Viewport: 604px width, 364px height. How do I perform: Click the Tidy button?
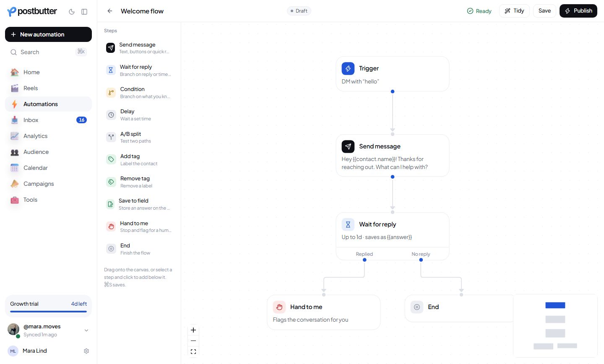coord(514,11)
